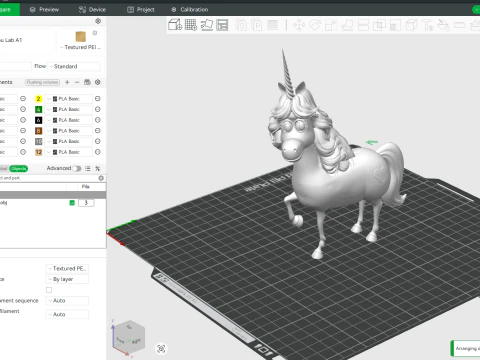Click Split to objects toolbar icon
Image resolution: width=480 pixels, height=360 pixels.
pos(241,25)
